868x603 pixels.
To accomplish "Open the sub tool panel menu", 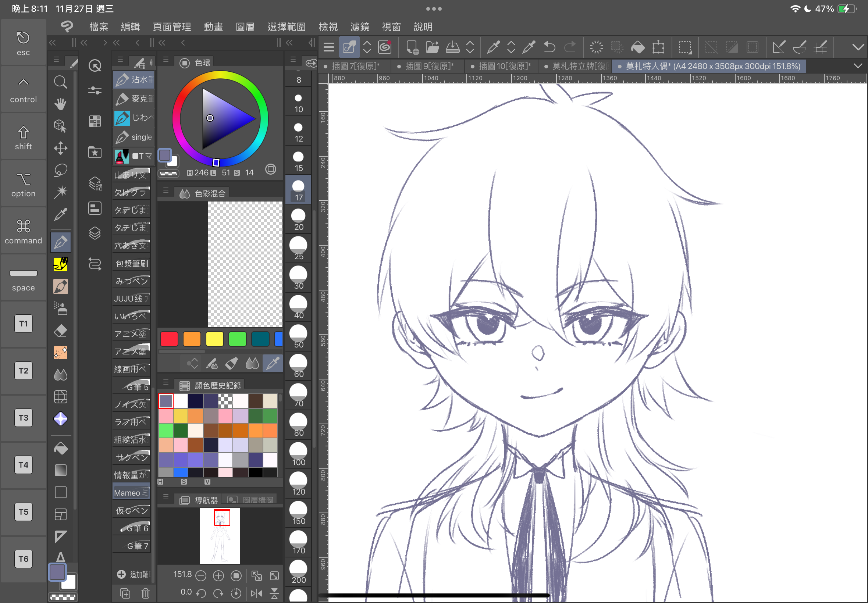I will 121,60.
